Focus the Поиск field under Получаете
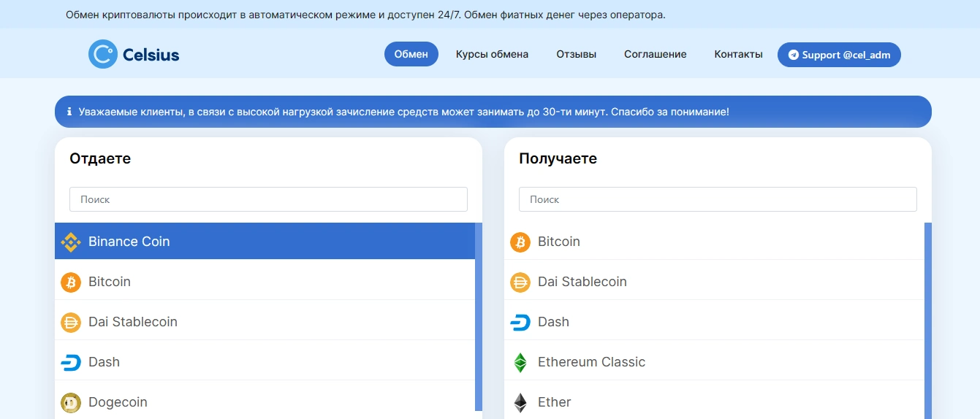This screenshot has width=980, height=419. click(718, 199)
